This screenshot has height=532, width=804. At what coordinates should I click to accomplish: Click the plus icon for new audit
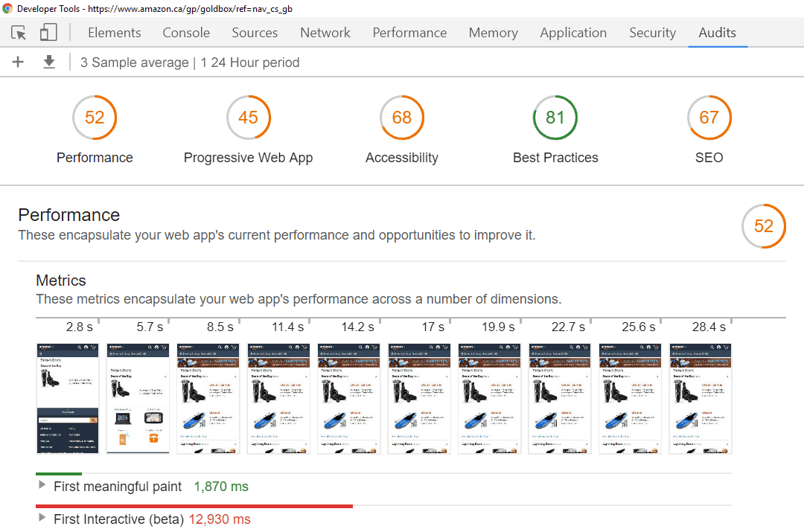19,63
